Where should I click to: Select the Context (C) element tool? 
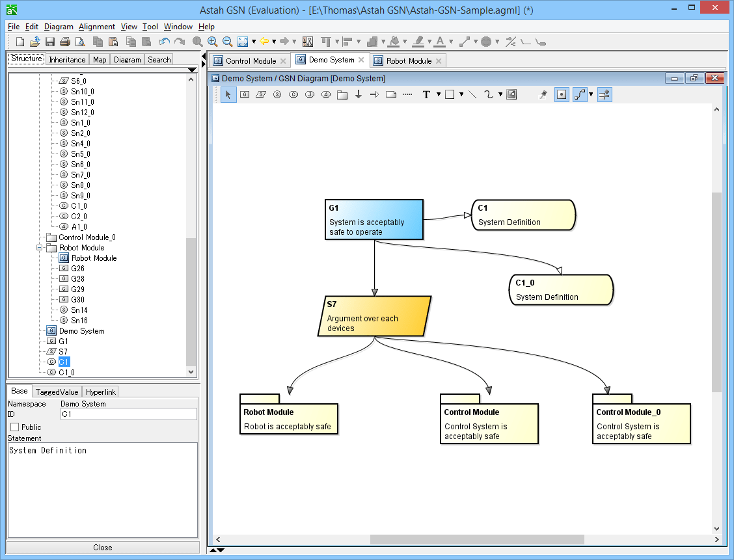click(293, 94)
